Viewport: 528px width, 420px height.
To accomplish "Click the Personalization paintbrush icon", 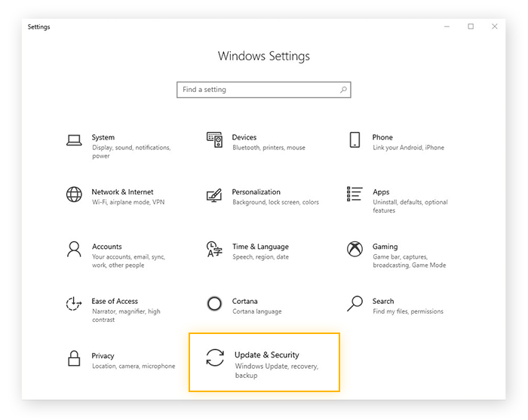I will click(x=214, y=195).
